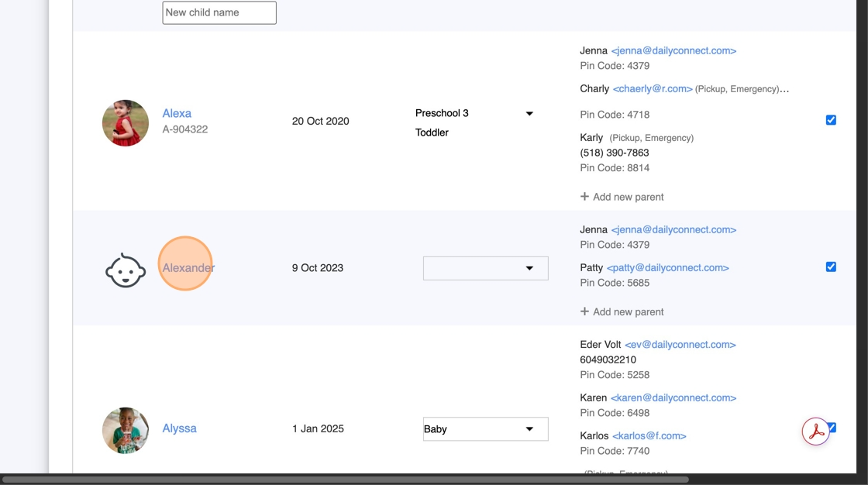Viewport: 868px width, 485px height.
Task: Click ev@dailyconnect.com email link
Action: coord(680,345)
